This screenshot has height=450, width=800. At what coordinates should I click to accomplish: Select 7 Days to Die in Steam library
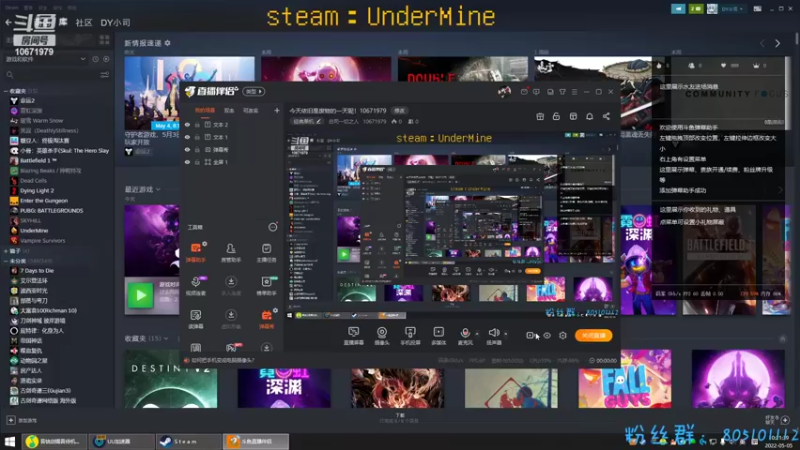pos(37,270)
